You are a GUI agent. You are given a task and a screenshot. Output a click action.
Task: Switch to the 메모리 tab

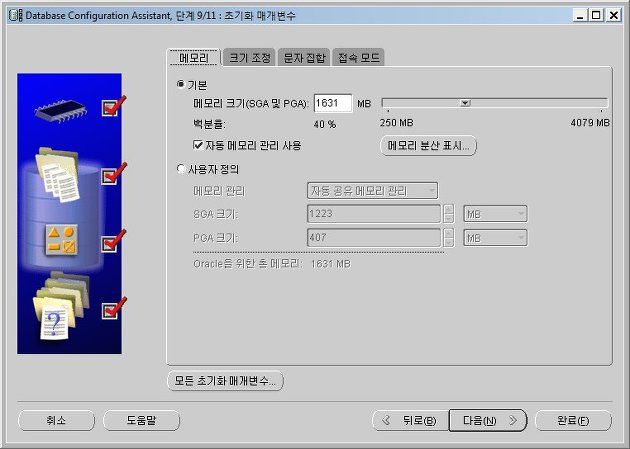point(194,57)
